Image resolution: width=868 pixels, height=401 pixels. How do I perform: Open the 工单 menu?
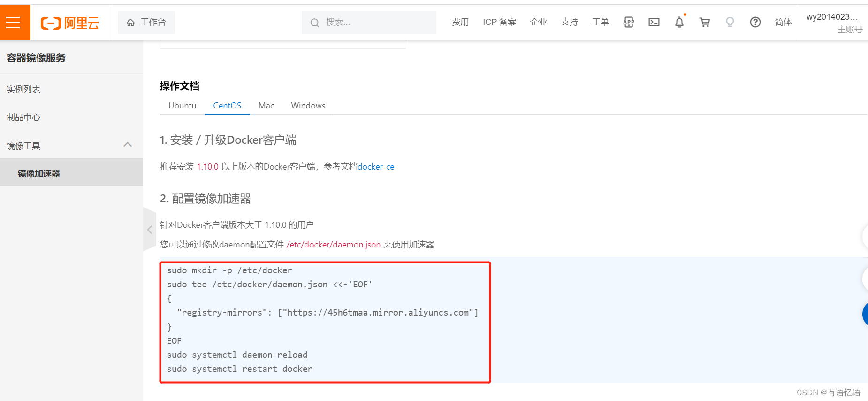(601, 22)
